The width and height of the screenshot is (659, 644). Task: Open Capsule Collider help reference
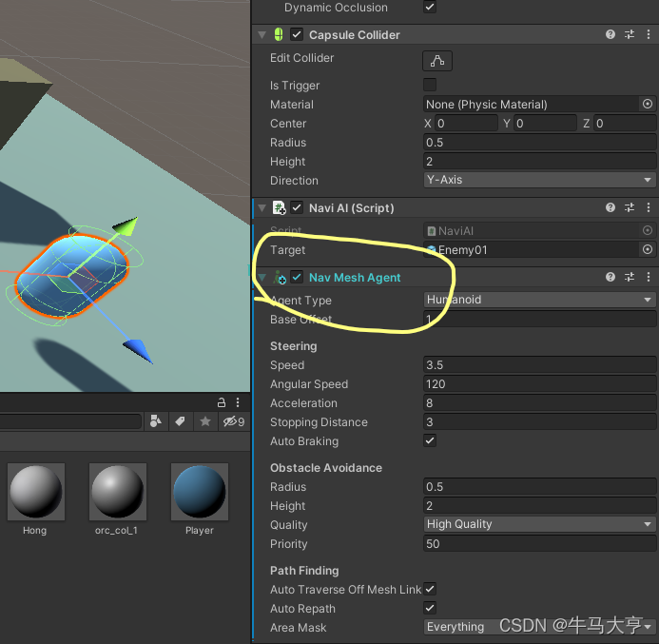(611, 34)
